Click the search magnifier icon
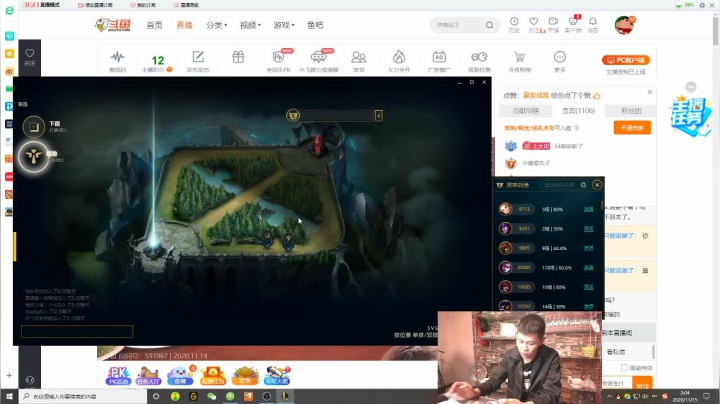The width and height of the screenshot is (720, 404). pyautogui.click(x=489, y=25)
